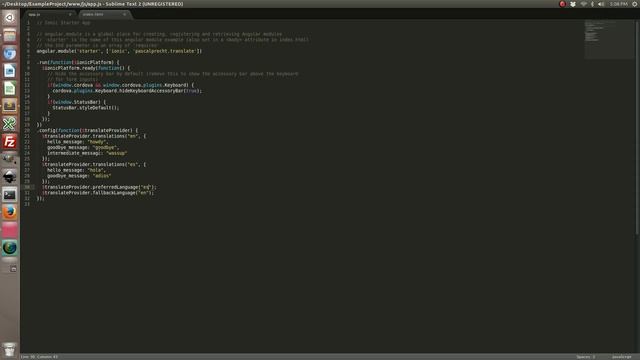
Task: Click the hello_message: "hola" line
Action: [x=76, y=170]
